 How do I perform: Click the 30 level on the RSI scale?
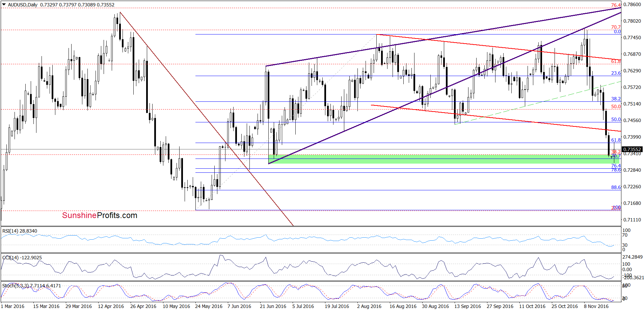coord(625,245)
